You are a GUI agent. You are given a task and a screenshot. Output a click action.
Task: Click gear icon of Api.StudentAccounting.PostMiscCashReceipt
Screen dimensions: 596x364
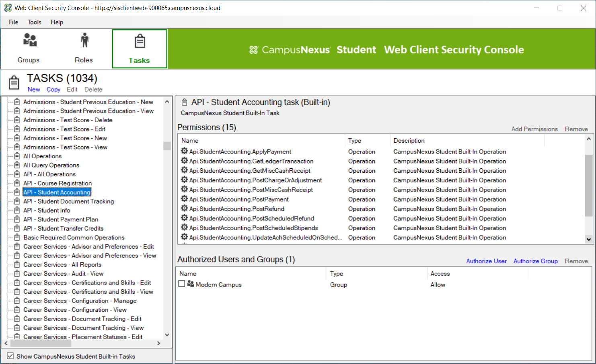pyautogui.click(x=184, y=189)
